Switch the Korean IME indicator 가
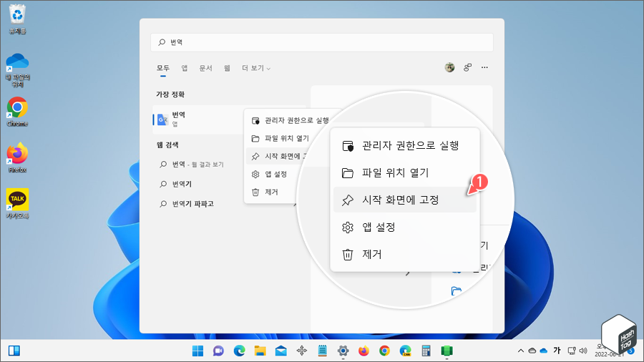Viewport: 644px width, 362px height. 557,351
